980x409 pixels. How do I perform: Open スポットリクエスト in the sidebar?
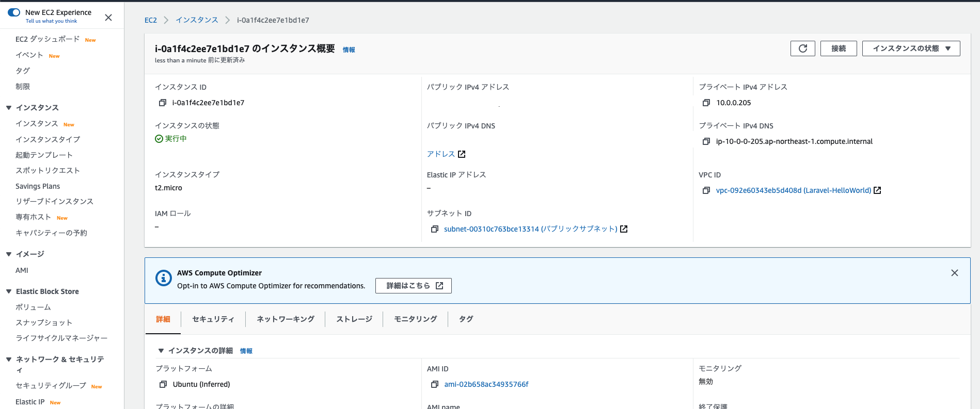48,171
